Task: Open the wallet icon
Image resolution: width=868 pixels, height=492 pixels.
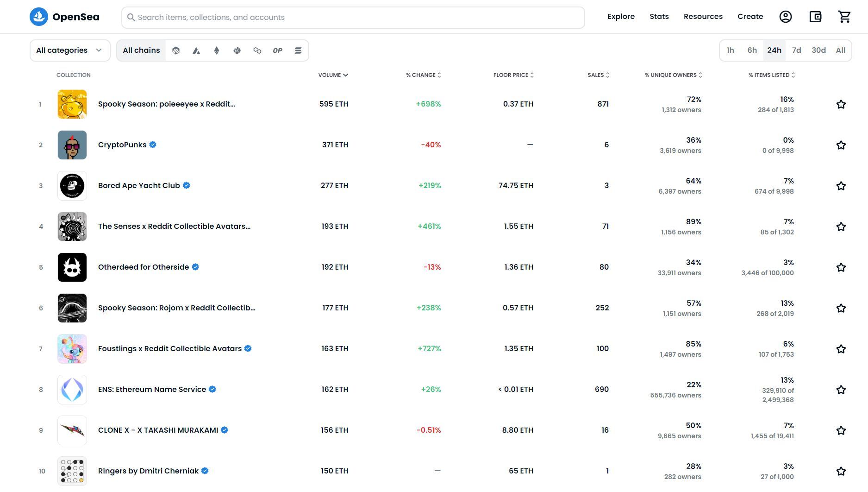Action: (x=815, y=17)
